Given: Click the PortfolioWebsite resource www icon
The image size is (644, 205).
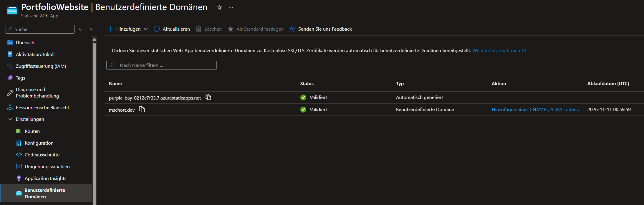Looking at the screenshot, I should [12, 11].
